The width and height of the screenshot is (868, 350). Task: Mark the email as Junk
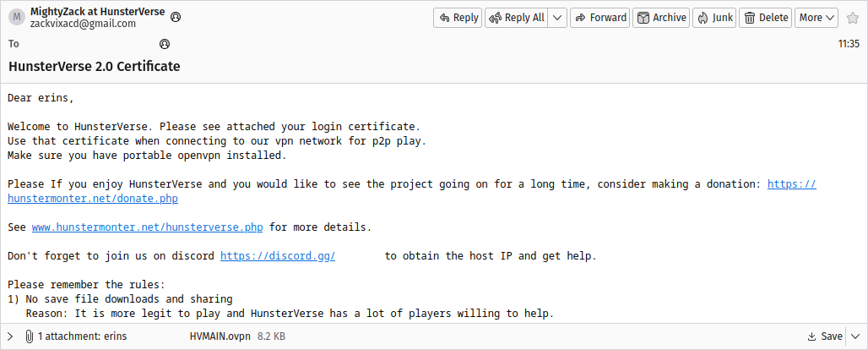pos(714,18)
